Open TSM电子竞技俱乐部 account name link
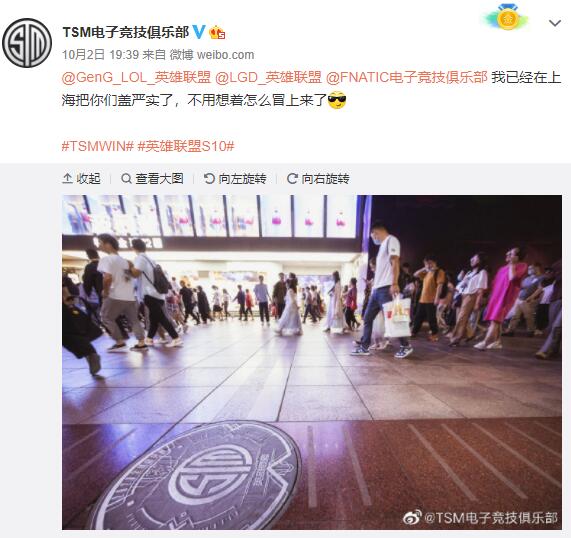This screenshot has height=538, width=571. tap(126, 32)
